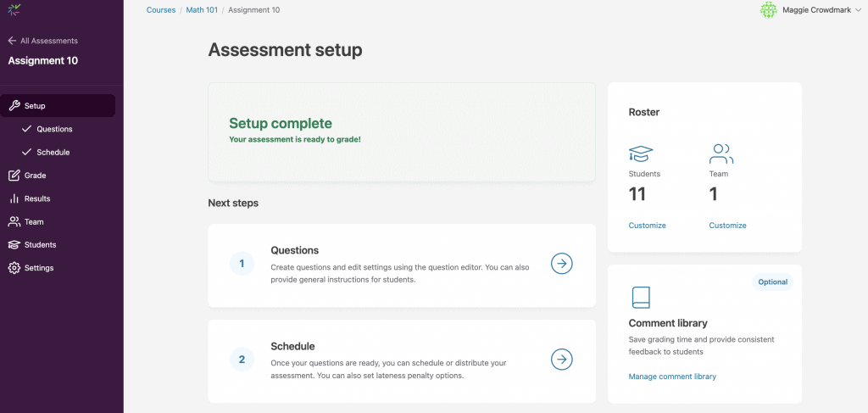The image size is (868, 413).
Task: Open Math 101 breadcrumb link
Action: click(x=202, y=10)
